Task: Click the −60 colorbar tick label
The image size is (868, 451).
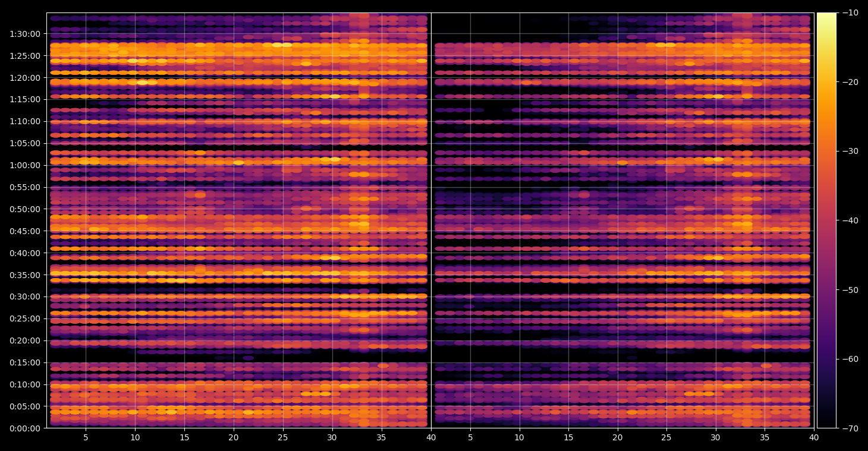Action: 849,359
